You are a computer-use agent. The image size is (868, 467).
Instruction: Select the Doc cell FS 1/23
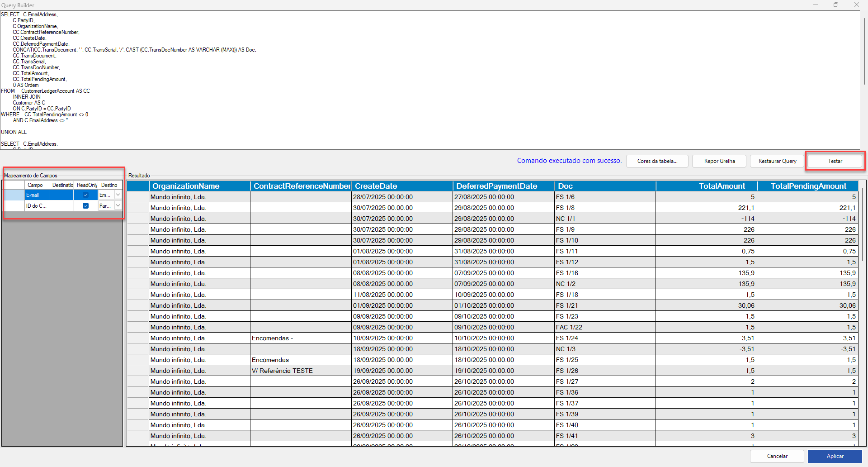click(605, 316)
